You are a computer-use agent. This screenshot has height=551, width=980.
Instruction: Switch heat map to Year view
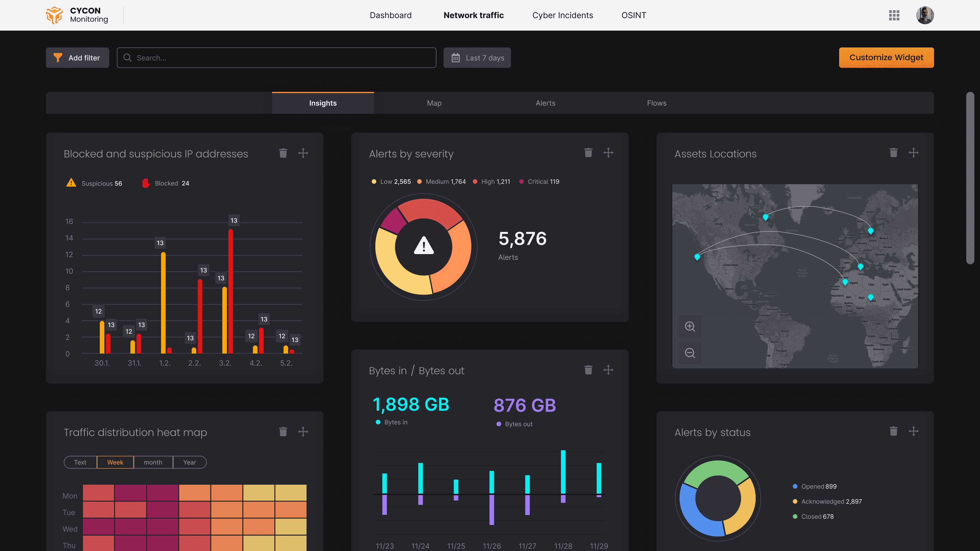(189, 462)
